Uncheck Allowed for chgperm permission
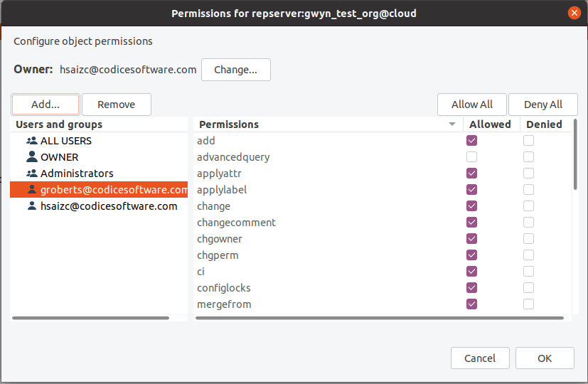The image size is (588, 384). click(x=471, y=255)
